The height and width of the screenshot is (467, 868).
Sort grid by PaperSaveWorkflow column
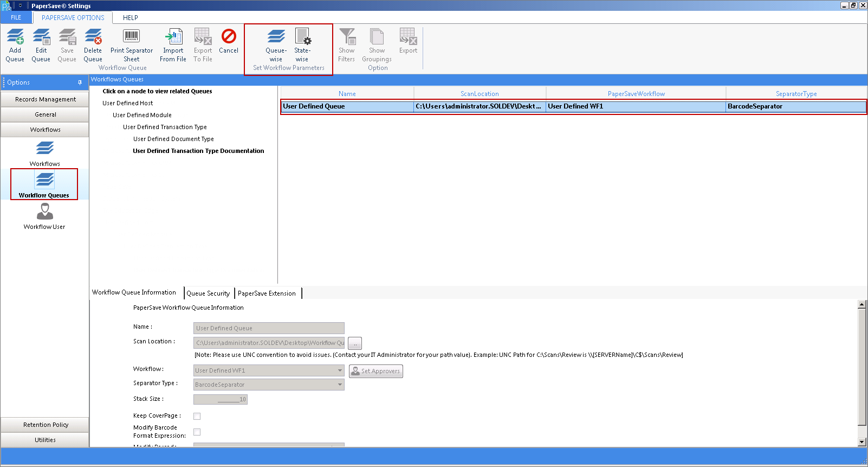636,94
